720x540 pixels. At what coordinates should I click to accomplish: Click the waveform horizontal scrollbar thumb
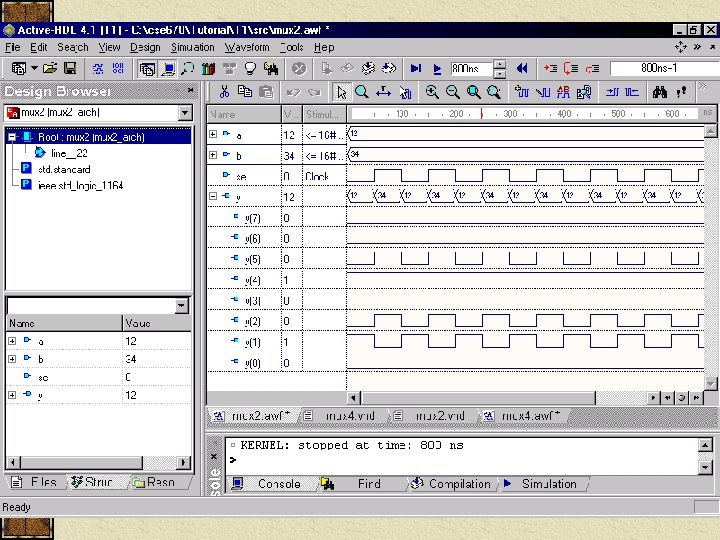coord(478,398)
